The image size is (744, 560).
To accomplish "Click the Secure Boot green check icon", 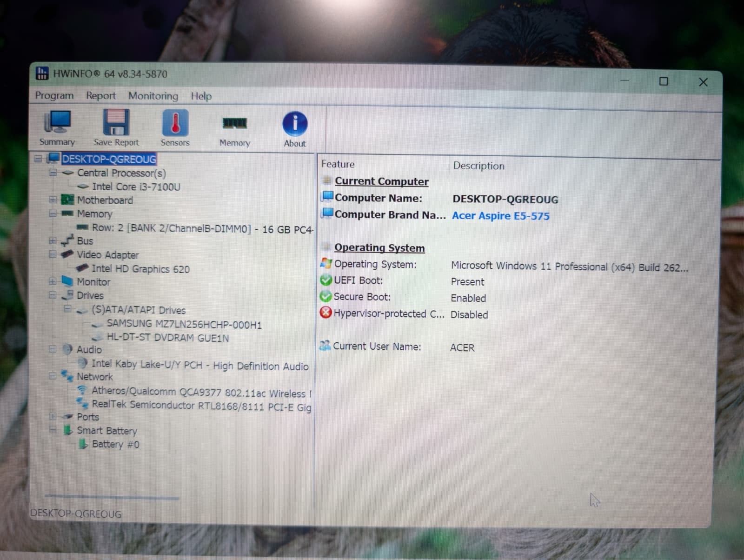I will point(325,297).
